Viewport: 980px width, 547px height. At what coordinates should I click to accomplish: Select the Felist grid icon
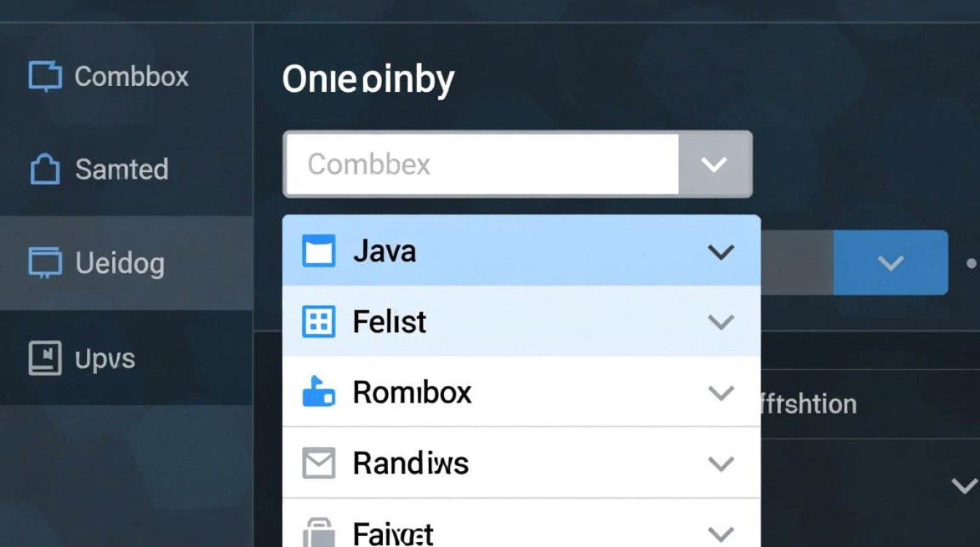319,321
